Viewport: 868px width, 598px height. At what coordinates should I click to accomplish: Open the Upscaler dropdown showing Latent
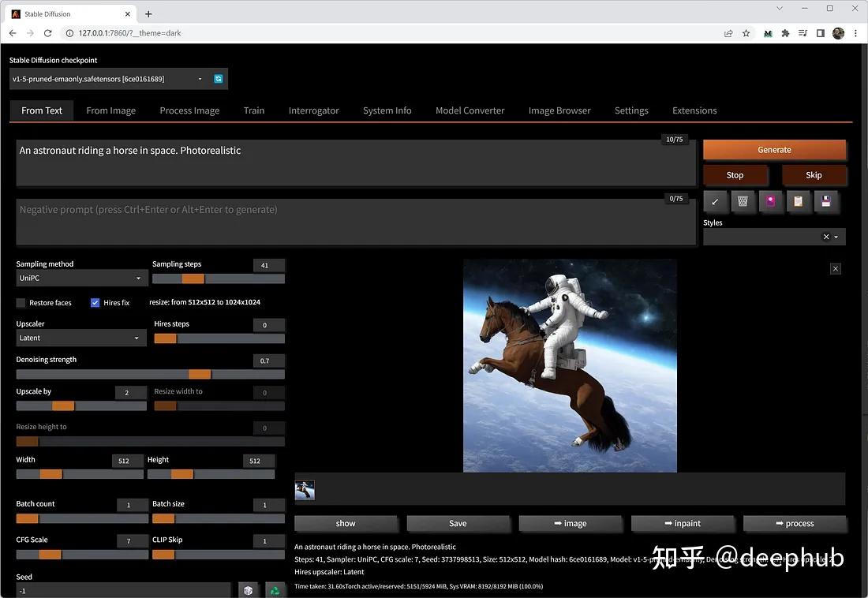tap(80, 338)
